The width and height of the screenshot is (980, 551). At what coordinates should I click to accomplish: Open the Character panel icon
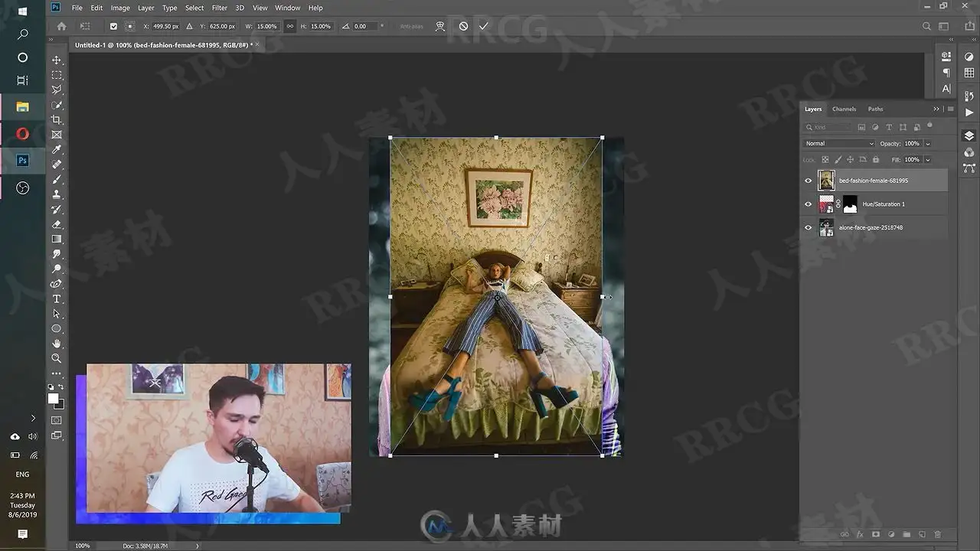(946, 89)
